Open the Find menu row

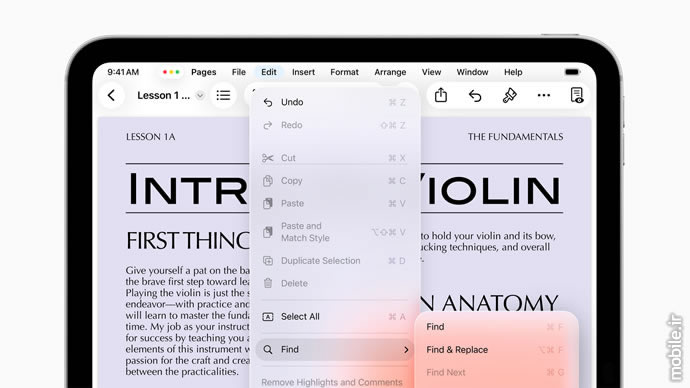334,350
